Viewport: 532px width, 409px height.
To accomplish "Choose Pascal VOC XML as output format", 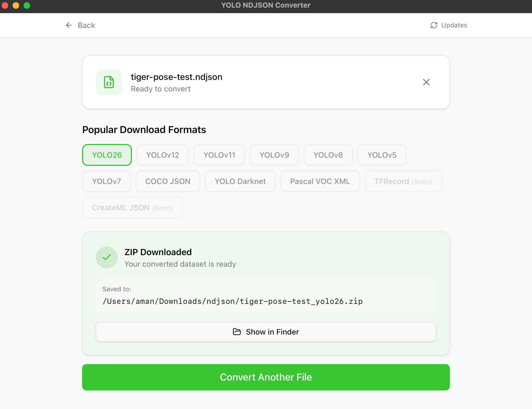I will [x=320, y=181].
